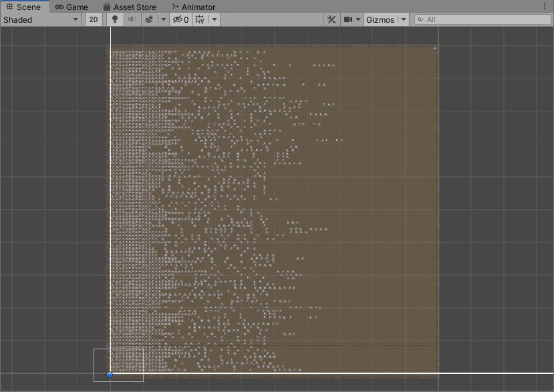Open the camera settings dropdown arrow
The height and width of the screenshot is (392, 554).
358,20
